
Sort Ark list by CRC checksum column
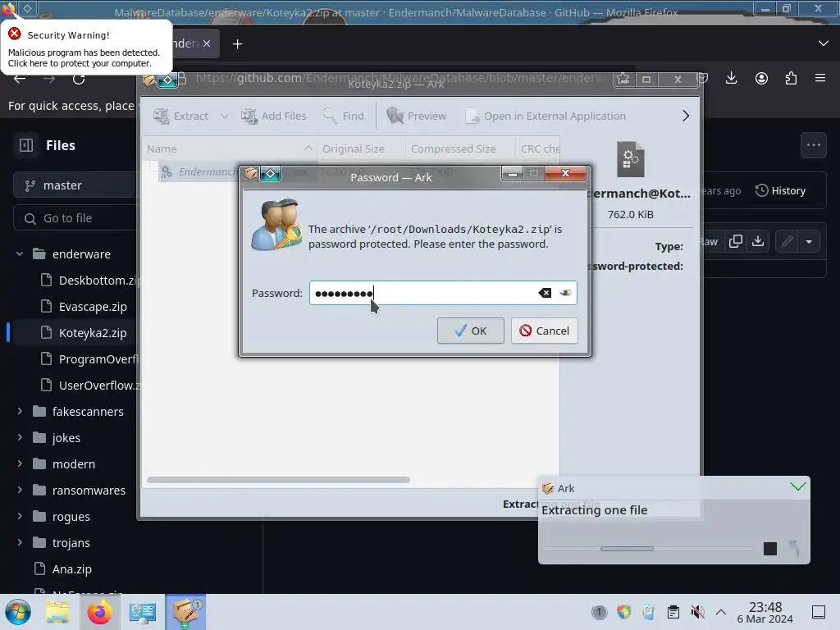coord(538,149)
